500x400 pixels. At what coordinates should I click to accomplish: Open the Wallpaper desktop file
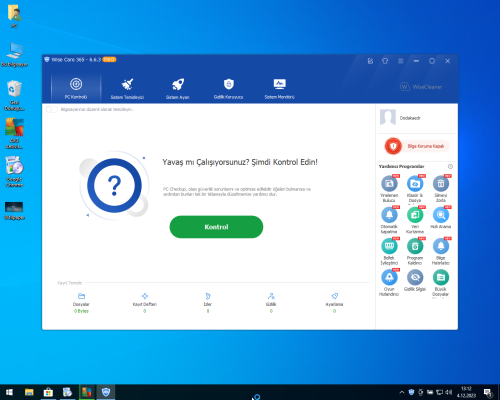[14, 211]
